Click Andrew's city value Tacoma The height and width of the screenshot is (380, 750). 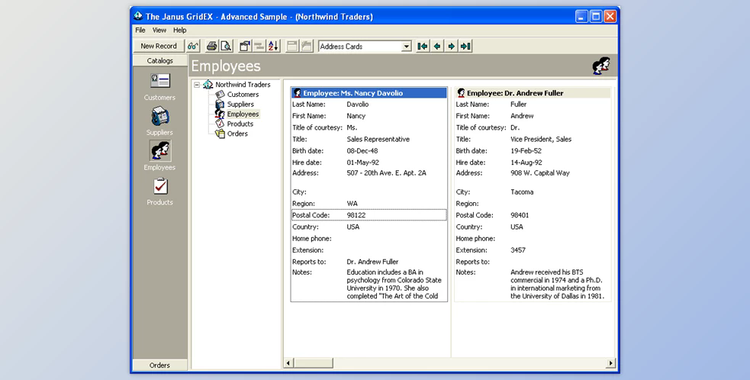[521, 192]
